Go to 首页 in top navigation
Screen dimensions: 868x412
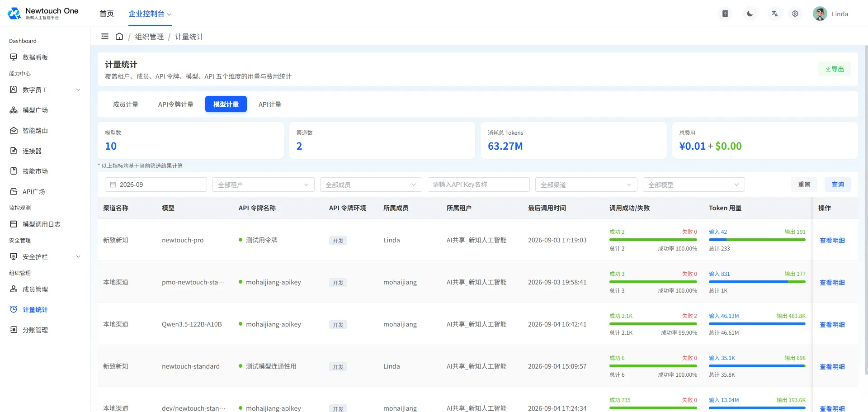click(107, 14)
